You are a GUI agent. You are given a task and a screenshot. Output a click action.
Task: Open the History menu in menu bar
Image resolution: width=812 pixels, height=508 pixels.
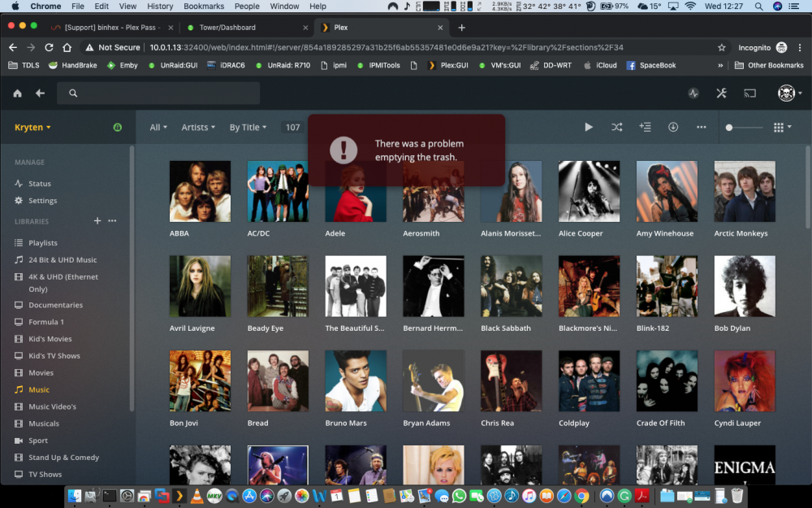coord(160,7)
